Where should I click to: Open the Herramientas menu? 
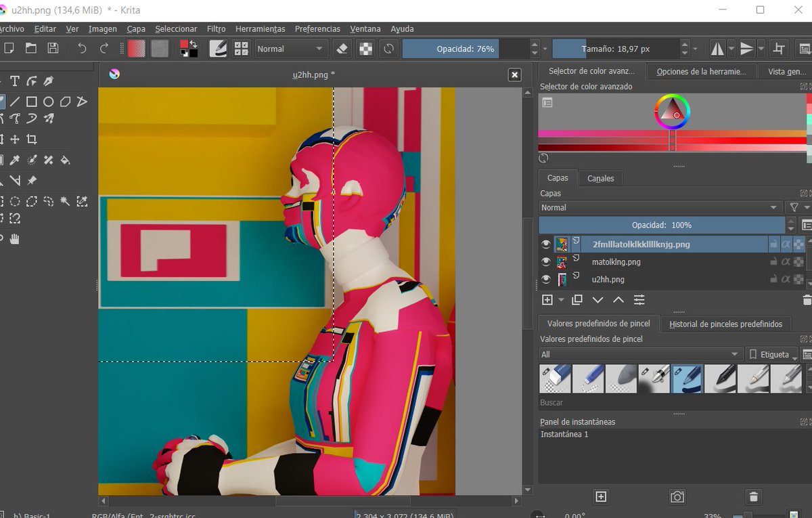click(260, 29)
